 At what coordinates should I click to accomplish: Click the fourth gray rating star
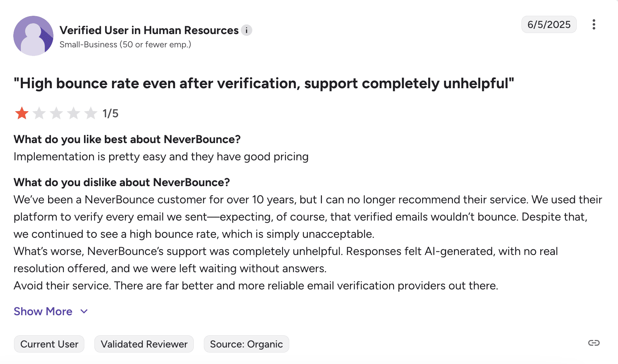pyautogui.click(x=74, y=113)
